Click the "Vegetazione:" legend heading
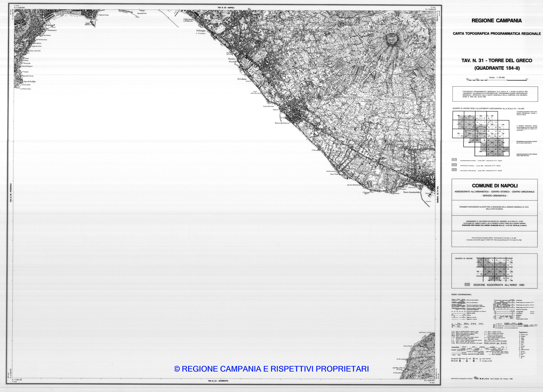The width and height of the screenshot is (543, 392). coord(523,332)
